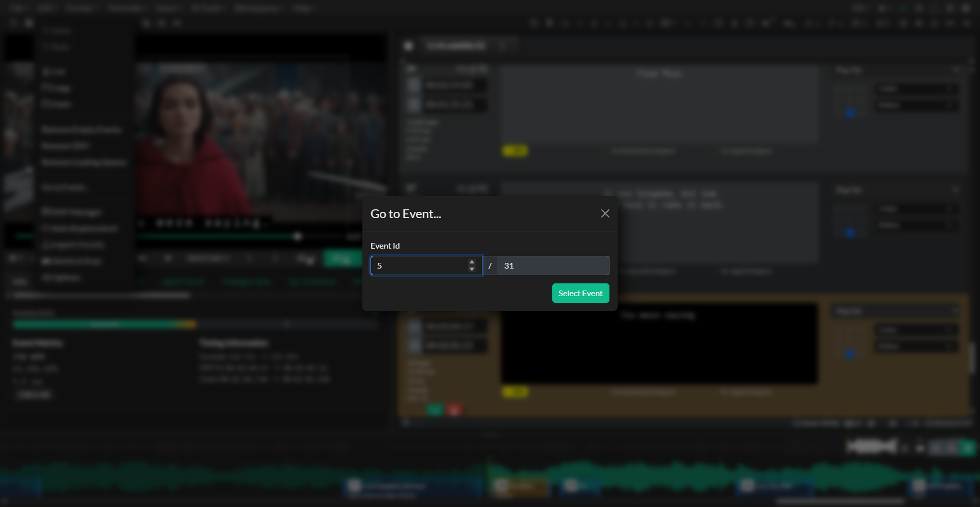The image size is (980, 507).
Task: Click the timeline's horizontal scrollbar at bottom
Action: (x=840, y=501)
